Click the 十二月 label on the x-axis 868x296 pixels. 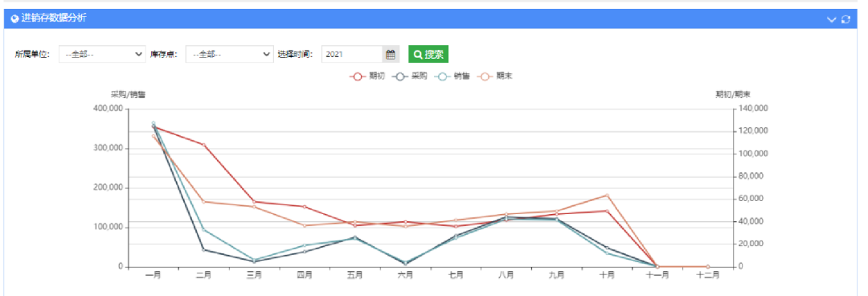point(707,275)
